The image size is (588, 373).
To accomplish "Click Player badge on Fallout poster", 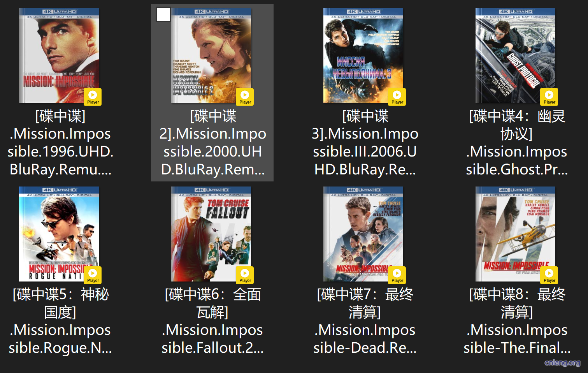I will coord(245,275).
